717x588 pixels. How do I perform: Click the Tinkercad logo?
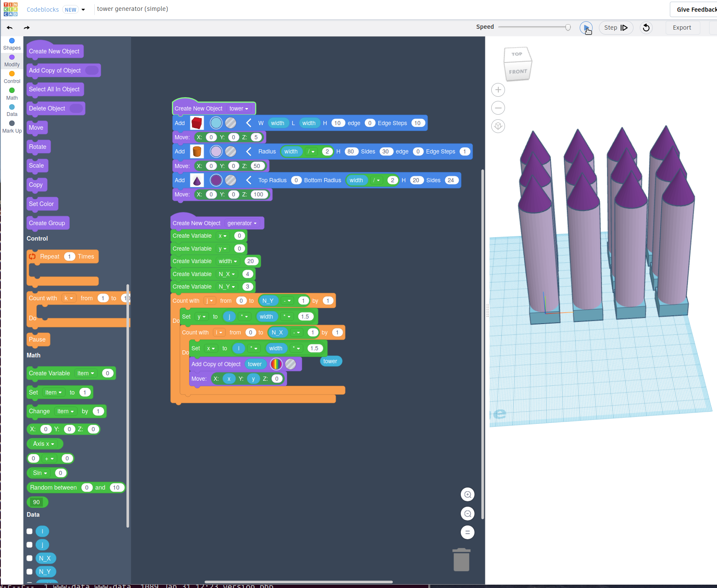(x=10, y=9)
